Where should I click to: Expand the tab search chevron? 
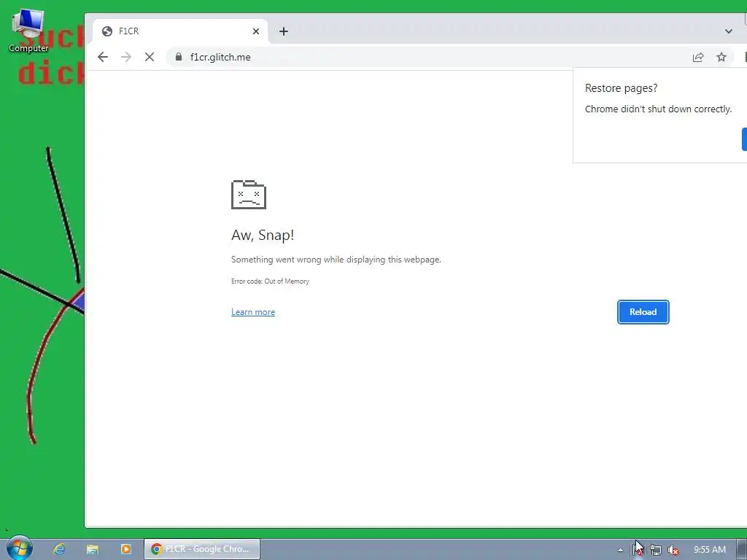click(729, 31)
